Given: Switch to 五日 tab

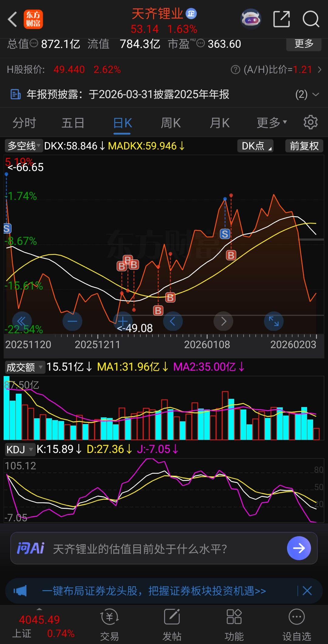Looking at the screenshot, I should (73, 123).
